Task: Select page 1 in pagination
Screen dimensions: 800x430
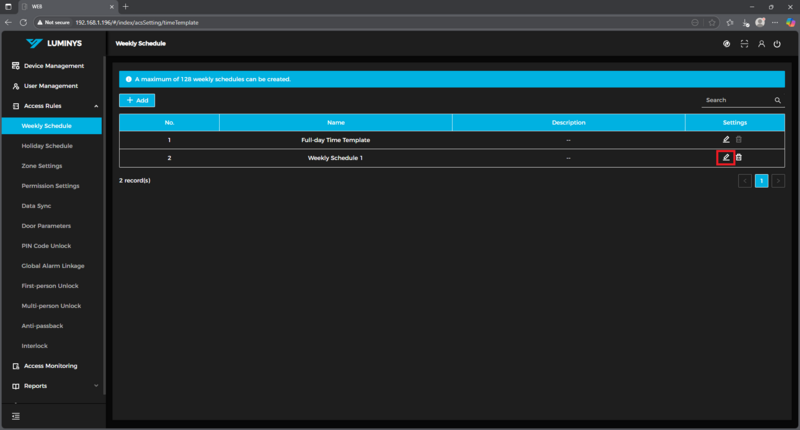Action: click(761, 181)
